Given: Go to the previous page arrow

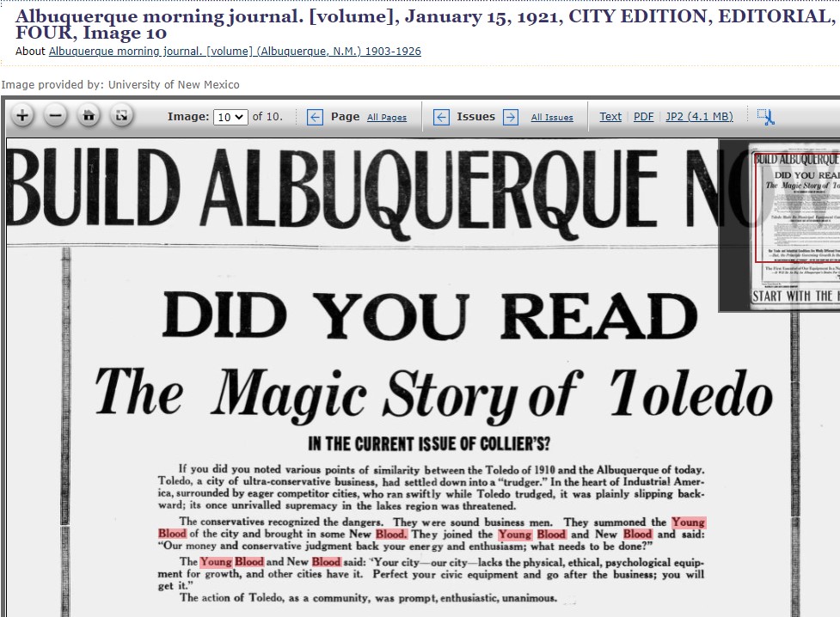Looking at the screenshot, I should 315,117.
